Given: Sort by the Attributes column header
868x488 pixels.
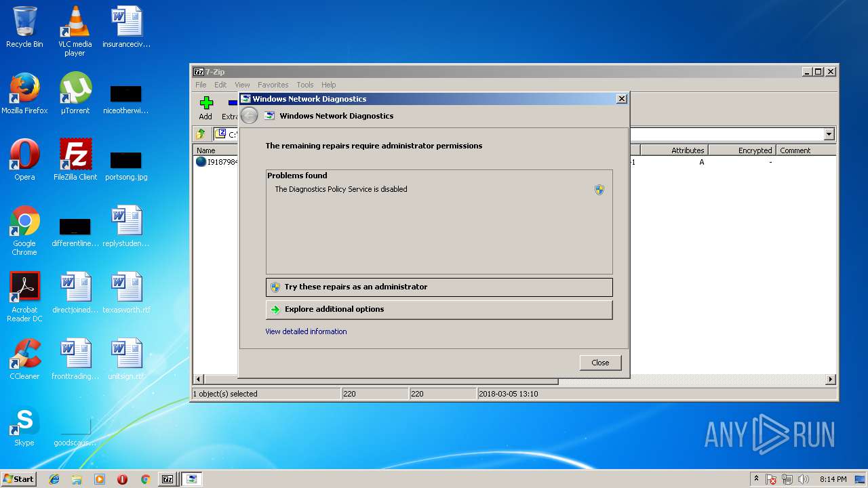Looking at the screenshot, I should tap(674, 150).
